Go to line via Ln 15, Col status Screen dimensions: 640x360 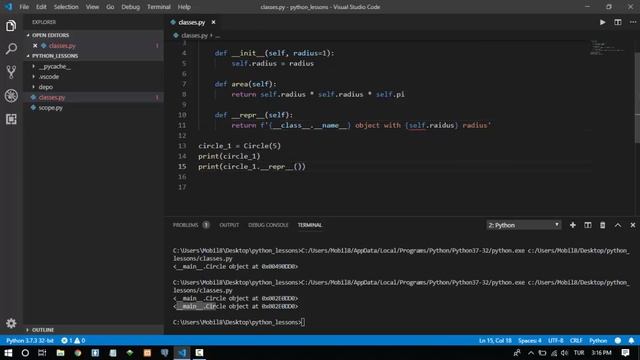(495, 340)
